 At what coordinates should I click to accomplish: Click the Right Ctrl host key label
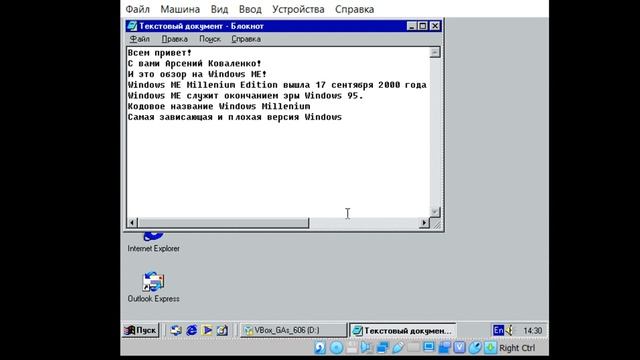pos(517,348)
